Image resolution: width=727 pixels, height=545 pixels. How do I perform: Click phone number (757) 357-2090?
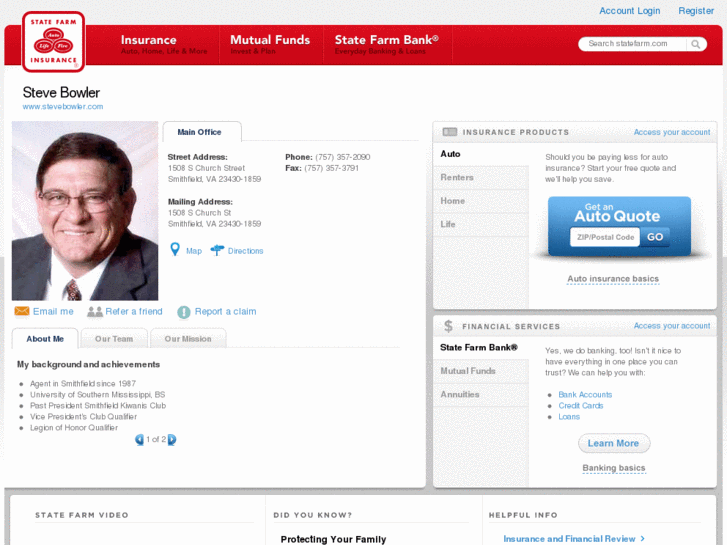coord(343,157)
